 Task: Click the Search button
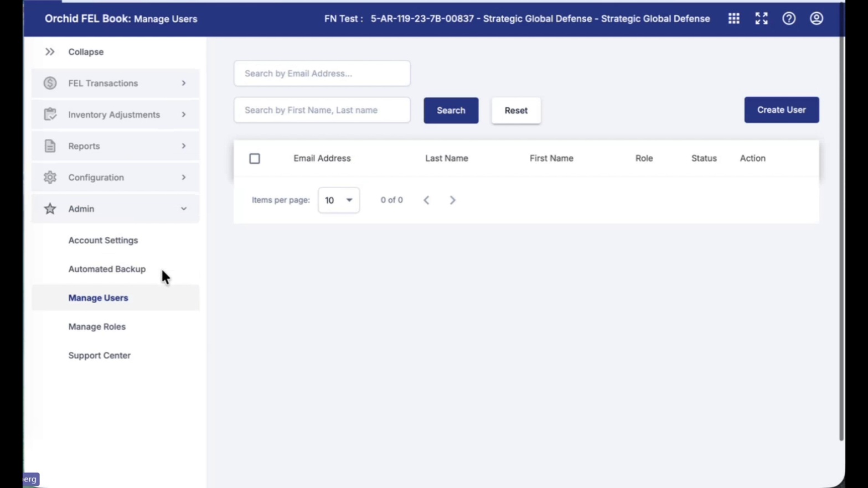point(451,110)
